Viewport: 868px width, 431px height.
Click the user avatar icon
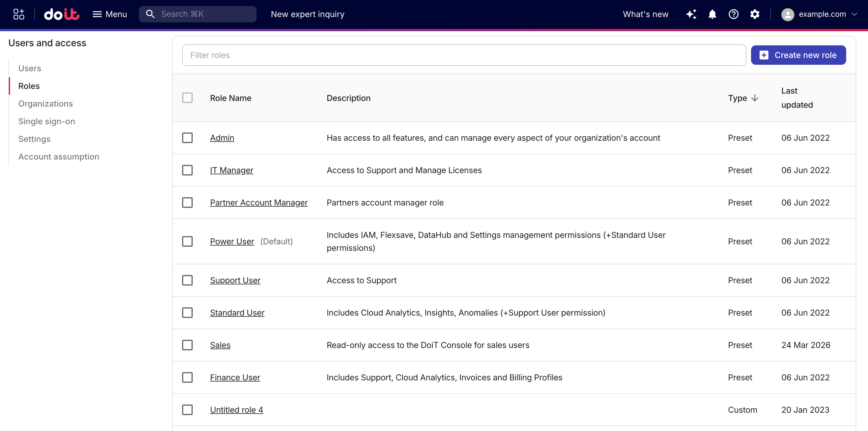pos(788,14)
